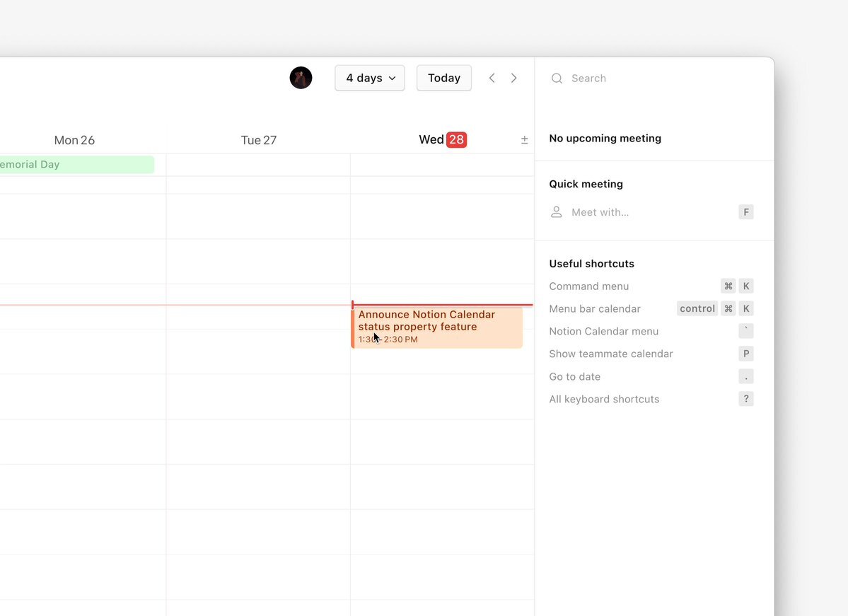Open Notion Calendar menu shortcut

point(651,331)
